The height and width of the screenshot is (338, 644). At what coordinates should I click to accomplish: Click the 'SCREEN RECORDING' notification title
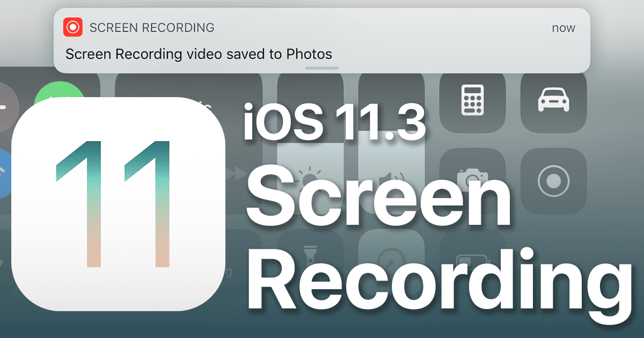[x=152, y=27]
